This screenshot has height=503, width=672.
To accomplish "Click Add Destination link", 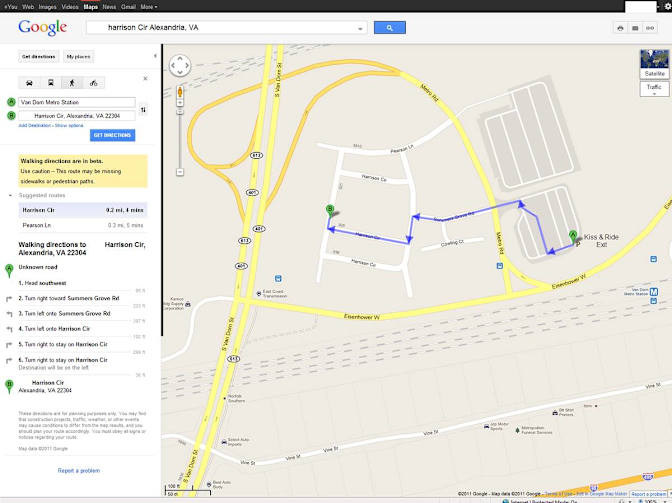I will 35,126.
